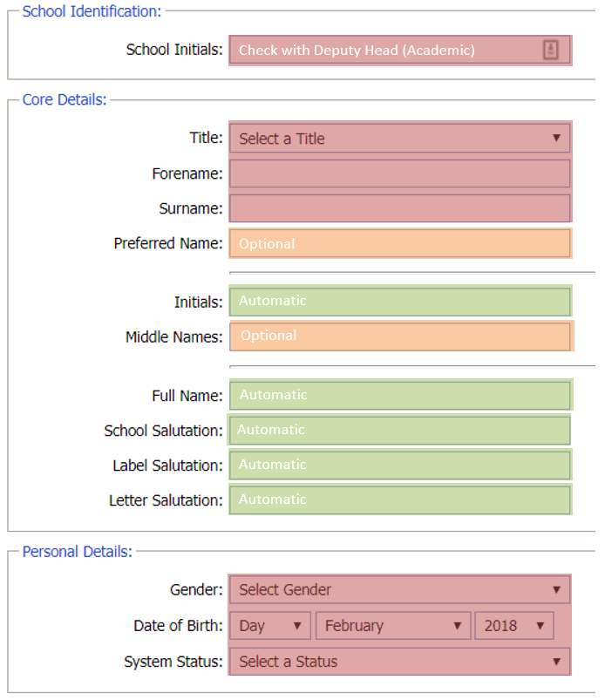This screenshot has height=700, width=605.
Task: Open the 2018 year dropdown
Action: tap(513, 625)
